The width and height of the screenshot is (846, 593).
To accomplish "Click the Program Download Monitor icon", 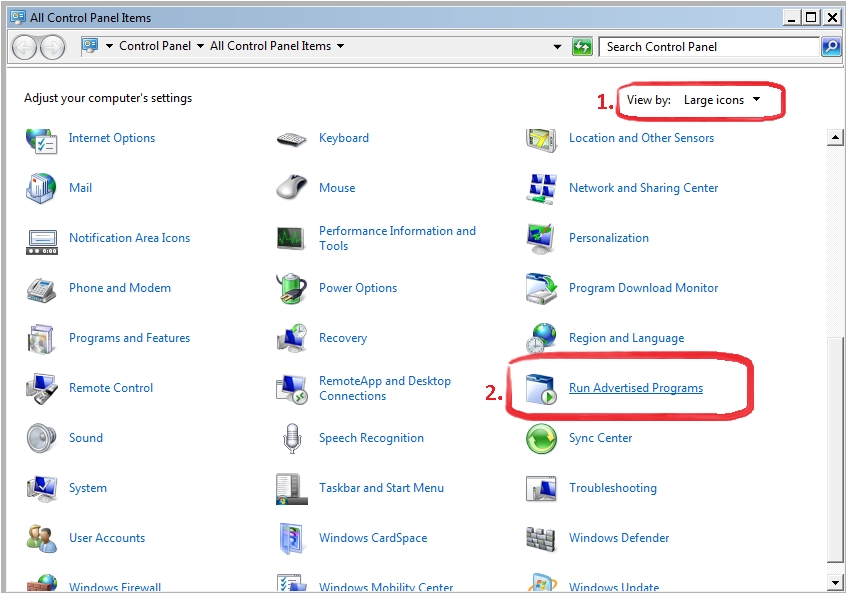I will [x=541, y=289].
